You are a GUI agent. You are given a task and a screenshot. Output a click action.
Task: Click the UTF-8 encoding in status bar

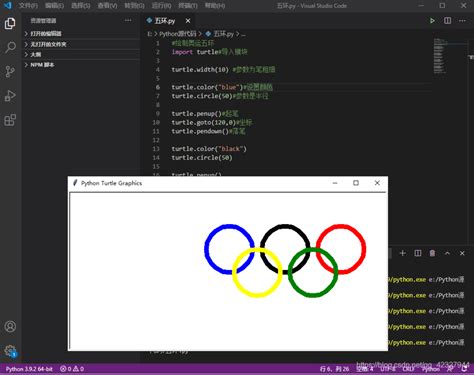click(388, 369)
